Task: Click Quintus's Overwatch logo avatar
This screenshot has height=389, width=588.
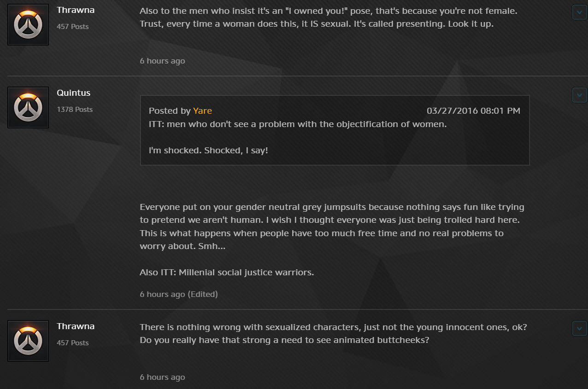Action: 28,107
